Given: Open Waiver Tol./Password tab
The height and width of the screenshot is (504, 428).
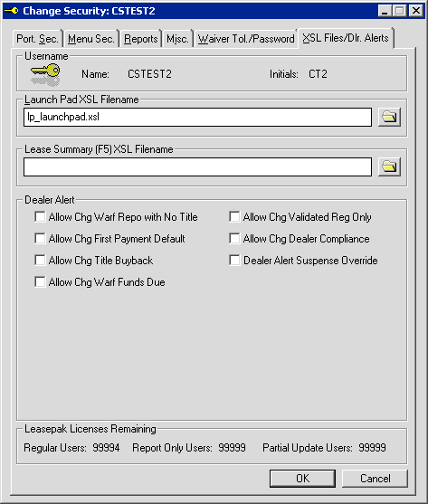Looking at the screenshot, I should click(246, 39).
